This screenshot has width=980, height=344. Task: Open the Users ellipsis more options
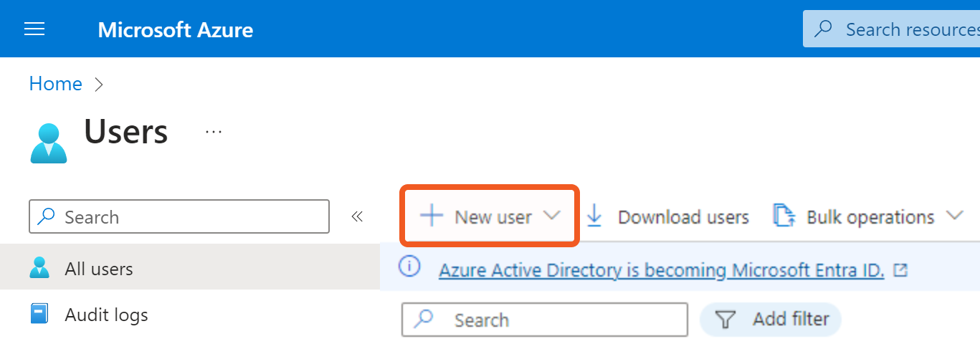click(214, 132)
